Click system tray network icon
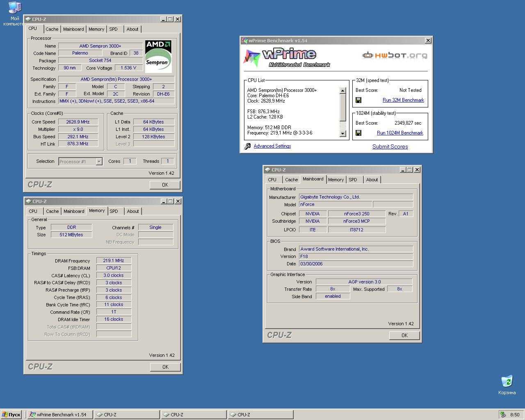Viewport: 525px width, 420px height. (502, 415)
